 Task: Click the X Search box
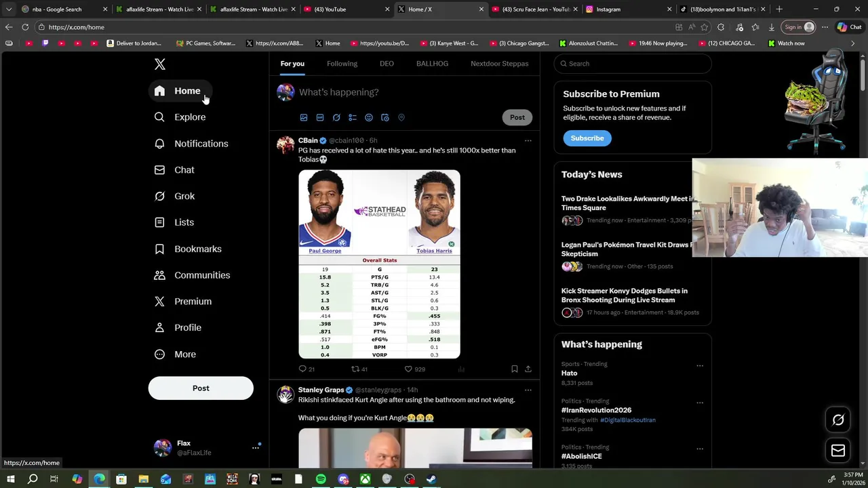pos(633,64)
